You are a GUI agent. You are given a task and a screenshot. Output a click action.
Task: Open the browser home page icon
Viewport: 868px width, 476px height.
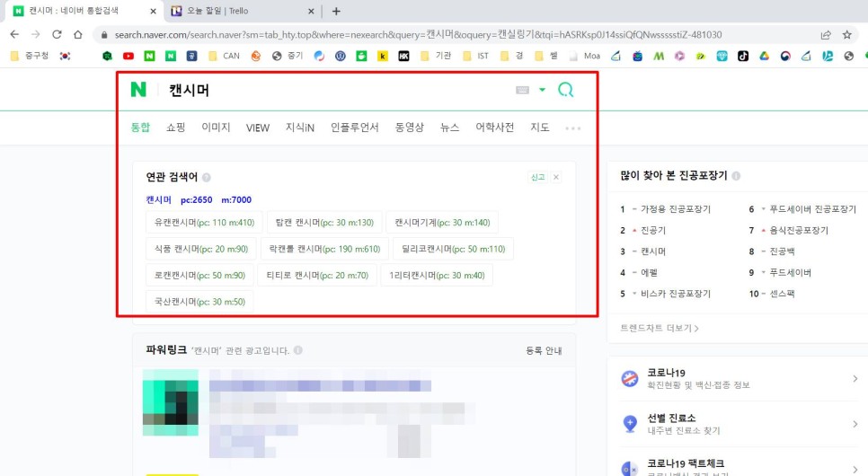click(78, 34)
